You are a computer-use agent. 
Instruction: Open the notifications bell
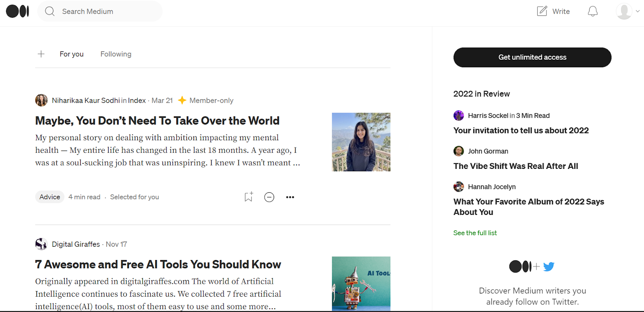[592, 11]
